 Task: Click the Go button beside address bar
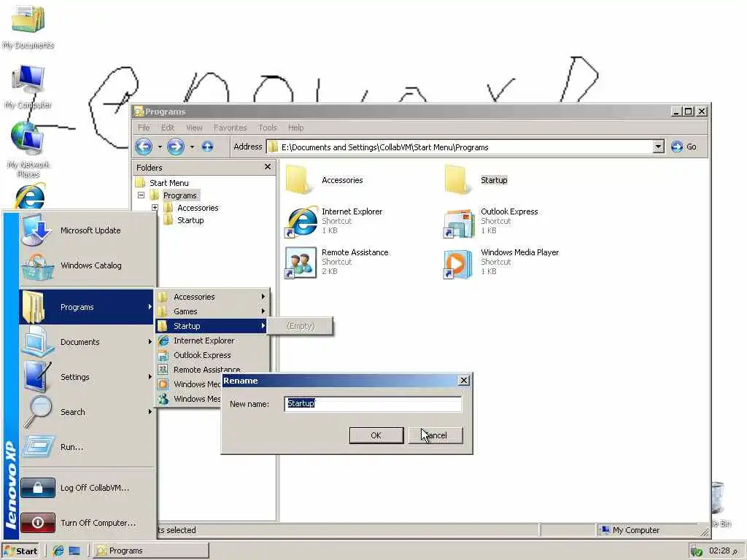click(684, 147)
